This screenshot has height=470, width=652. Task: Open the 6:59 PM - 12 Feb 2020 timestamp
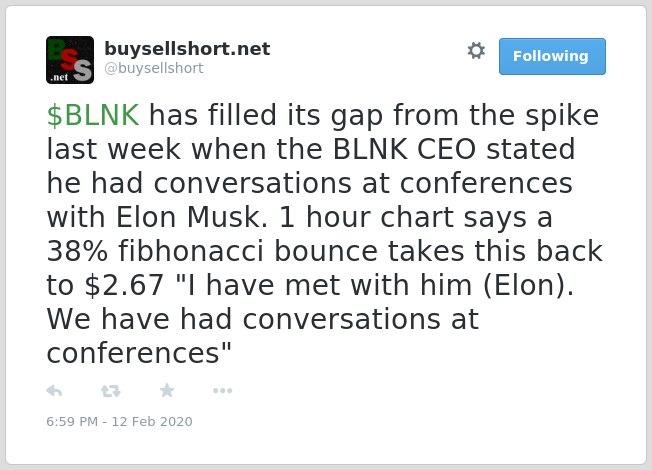(119, 421)
